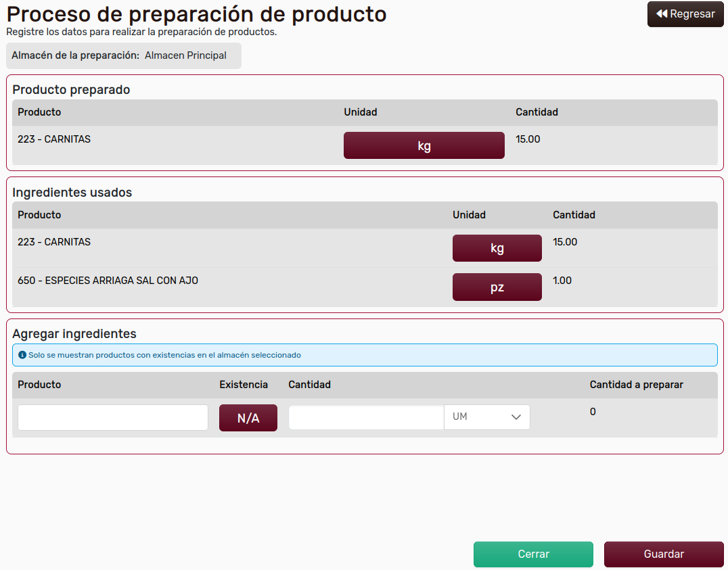Focus the Producto field in Agregar ingredientes

pos(113,418)
